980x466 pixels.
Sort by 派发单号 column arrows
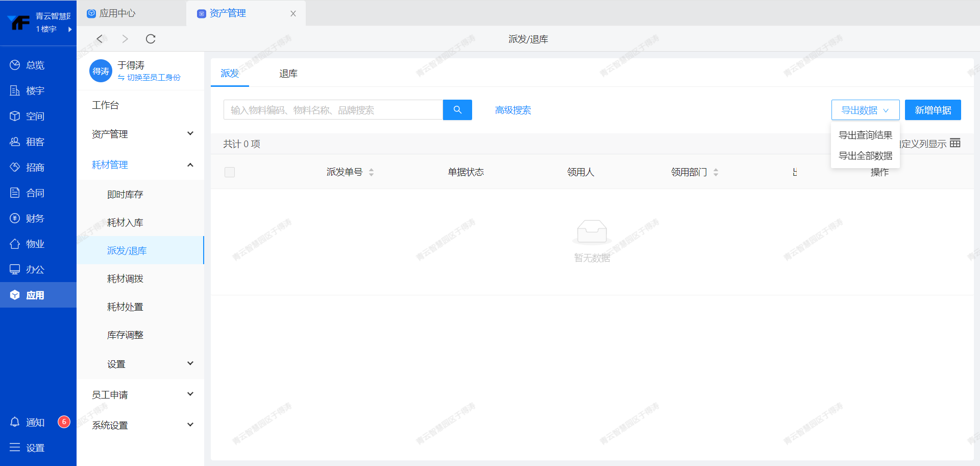click(371, 172)
